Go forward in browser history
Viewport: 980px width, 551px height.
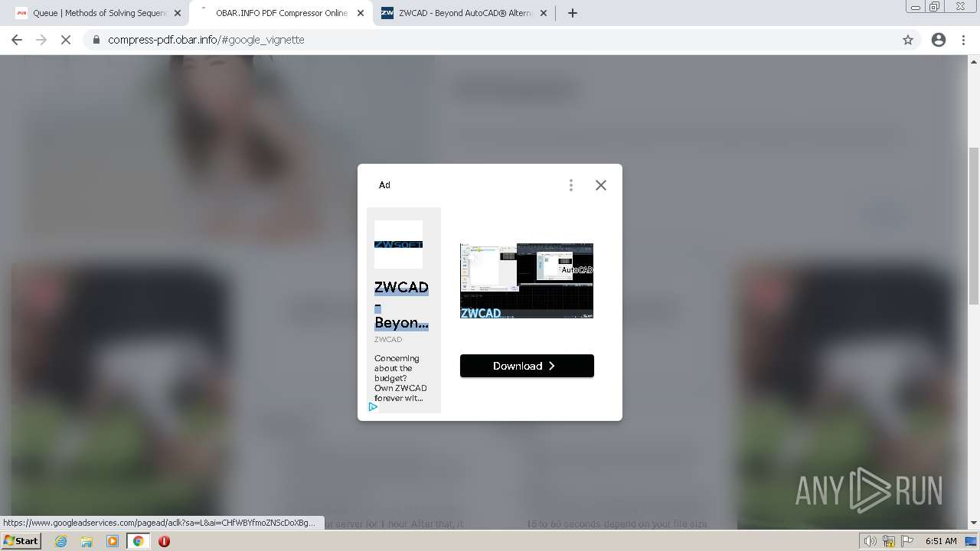click(41, 40)
